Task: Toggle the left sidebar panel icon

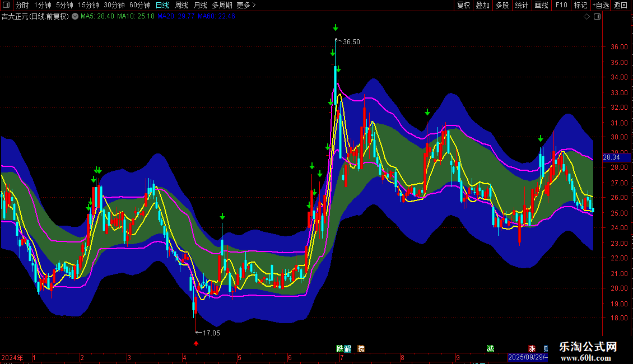Action: pos(6,5)
